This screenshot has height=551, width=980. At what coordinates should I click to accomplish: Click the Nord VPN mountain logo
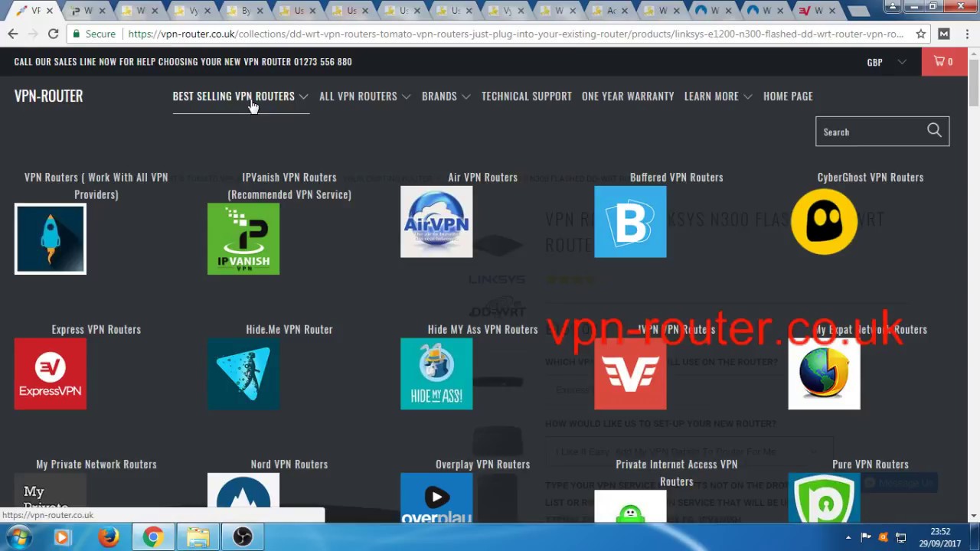(243, 497)
